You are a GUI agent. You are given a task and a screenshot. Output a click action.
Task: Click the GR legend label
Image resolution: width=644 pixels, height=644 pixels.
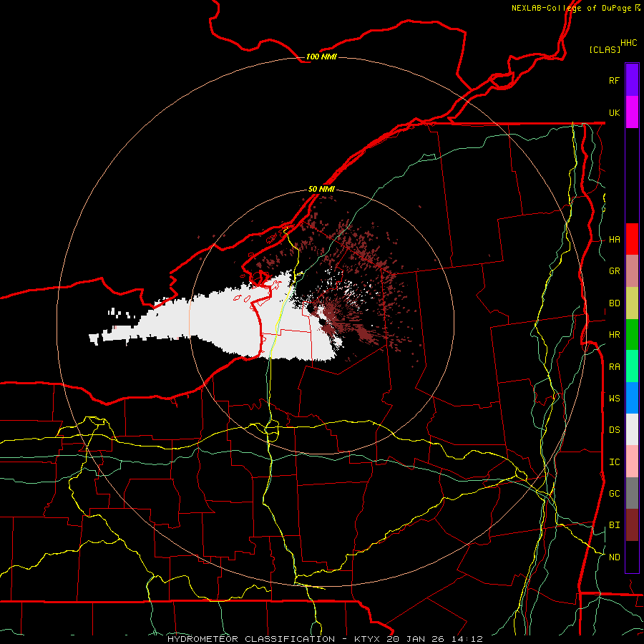(x=614, y=271)
